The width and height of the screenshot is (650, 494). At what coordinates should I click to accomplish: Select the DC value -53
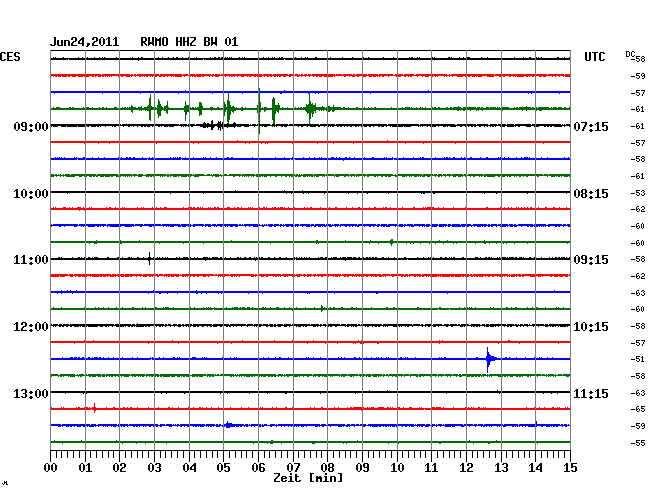pyautogui.click(x=638, y=193)
